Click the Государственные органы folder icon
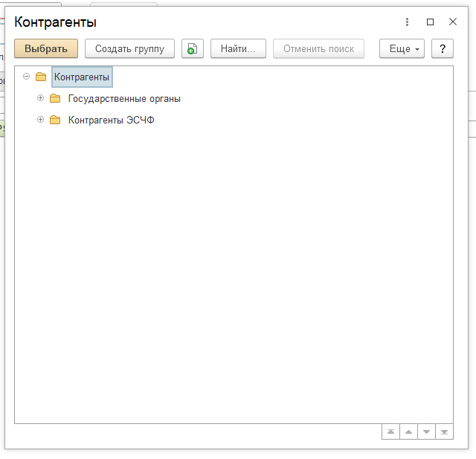The height and width of the screenshot is (459, 476). pyautogui.click(x=55, y=98)
